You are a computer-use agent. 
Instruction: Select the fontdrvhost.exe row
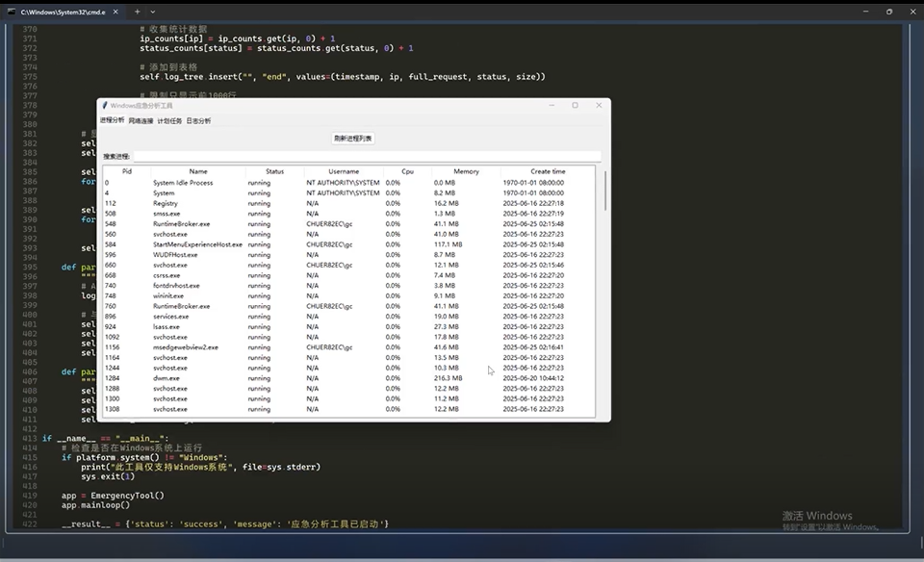348,286
